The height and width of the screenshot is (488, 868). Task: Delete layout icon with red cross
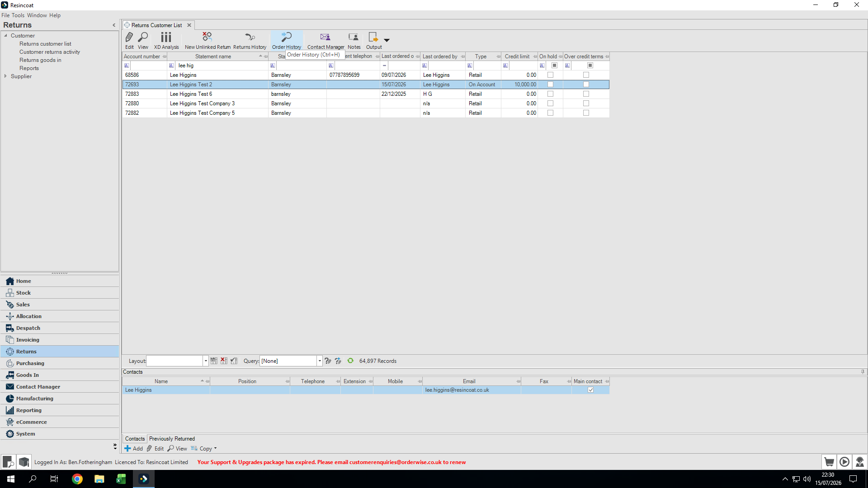point(224,361)
